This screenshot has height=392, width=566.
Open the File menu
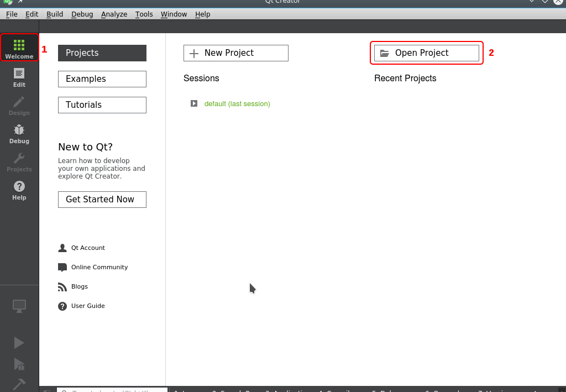click(12, 14)
